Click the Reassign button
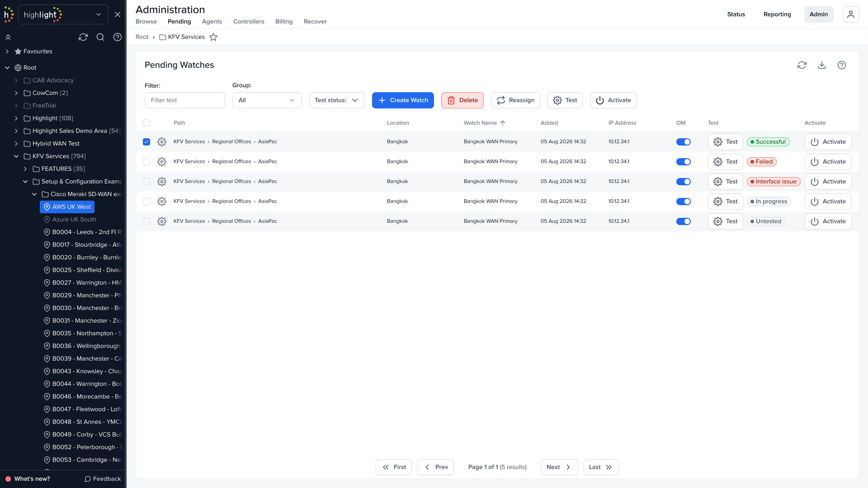The height and width of the screenshot is (488, 868). [515, 100]
